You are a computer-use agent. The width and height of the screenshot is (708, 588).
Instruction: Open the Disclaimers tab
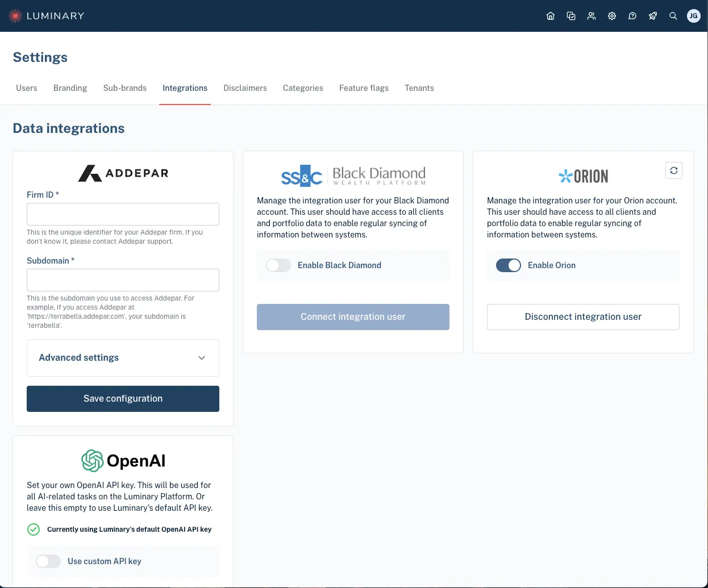click(245, 88)
